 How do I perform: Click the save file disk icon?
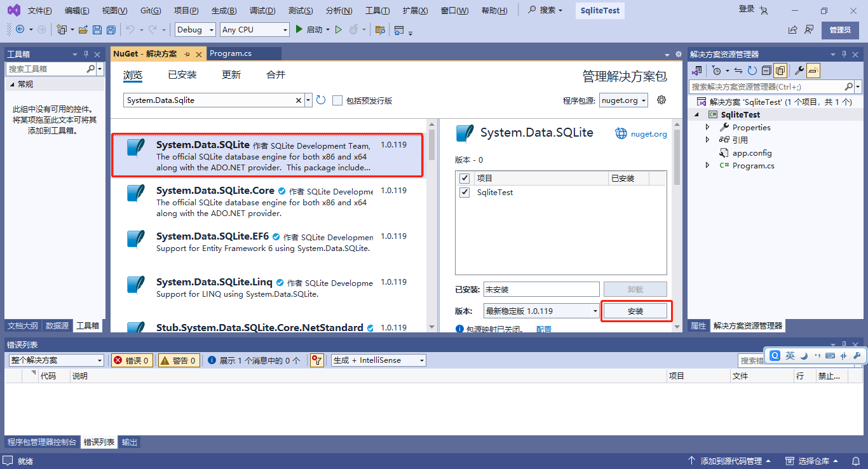click(x=97, y=29)
